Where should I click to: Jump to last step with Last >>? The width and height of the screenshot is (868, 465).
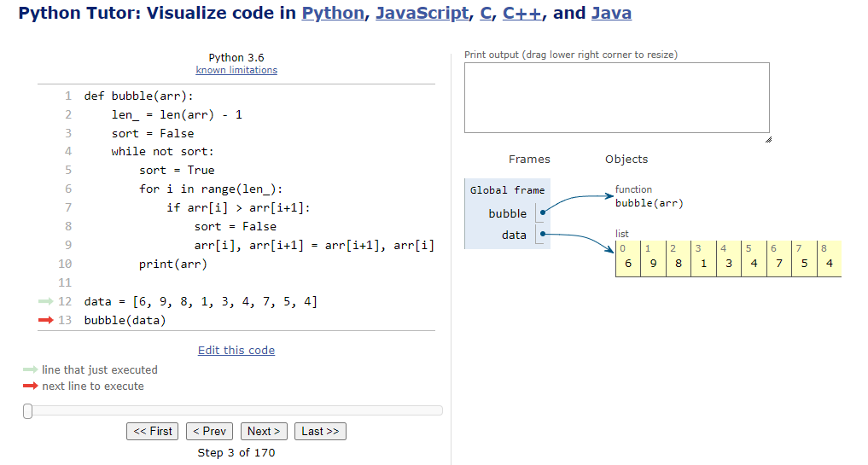point(320,431)
